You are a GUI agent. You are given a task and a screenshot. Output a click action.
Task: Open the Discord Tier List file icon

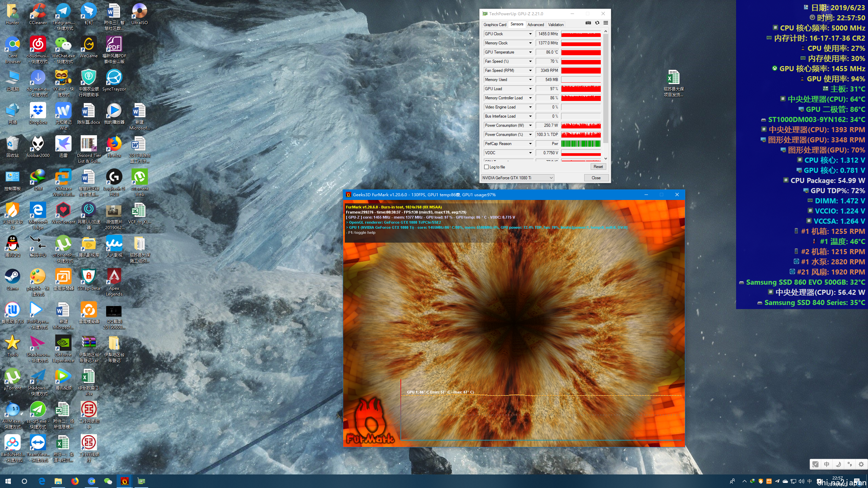pyautogui.click(x=88, y=149)
